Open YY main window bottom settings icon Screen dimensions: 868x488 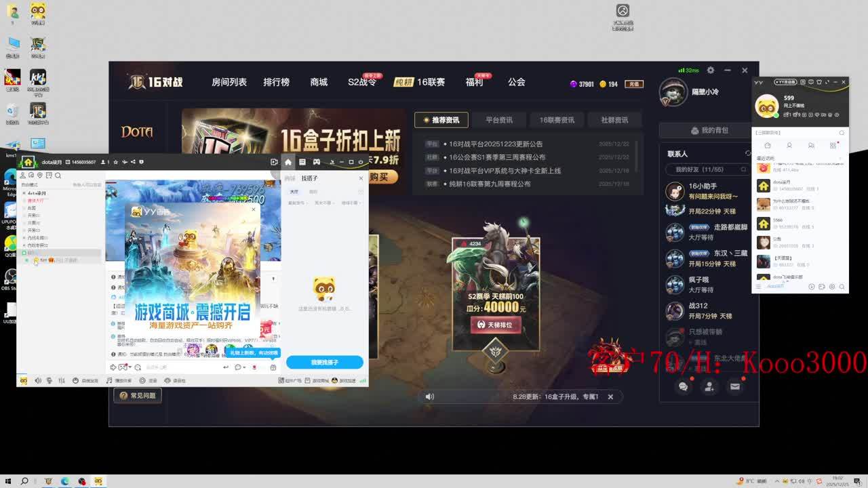(832, 287)
